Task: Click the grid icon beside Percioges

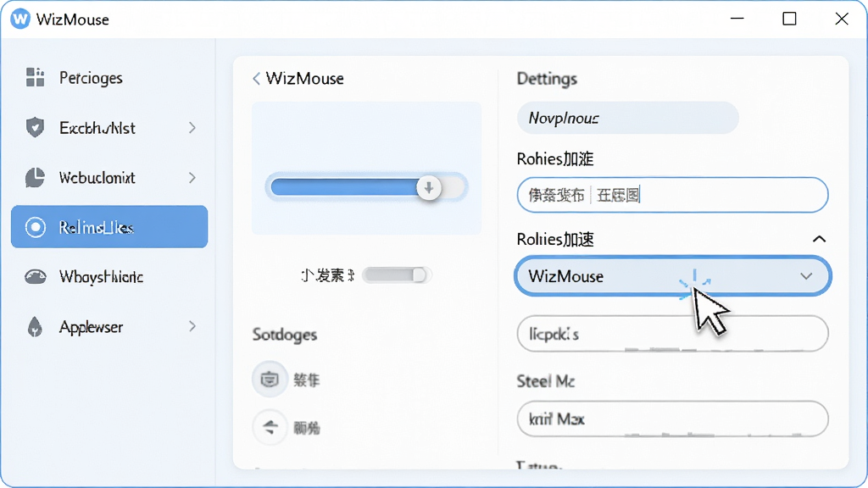Action: coord(35,77)
